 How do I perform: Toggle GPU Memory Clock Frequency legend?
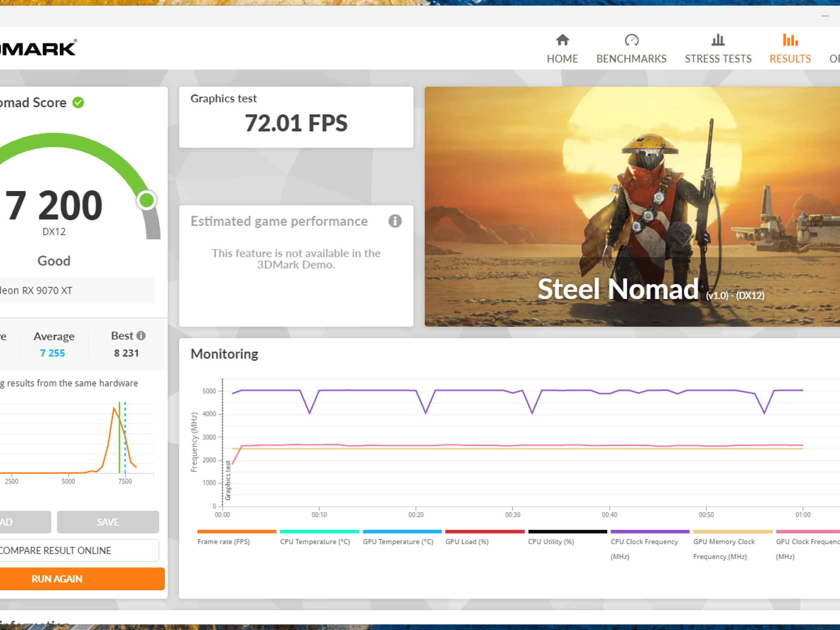(x=733, y=546)
